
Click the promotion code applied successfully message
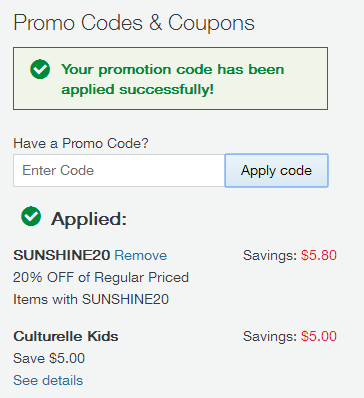point(173,79)
